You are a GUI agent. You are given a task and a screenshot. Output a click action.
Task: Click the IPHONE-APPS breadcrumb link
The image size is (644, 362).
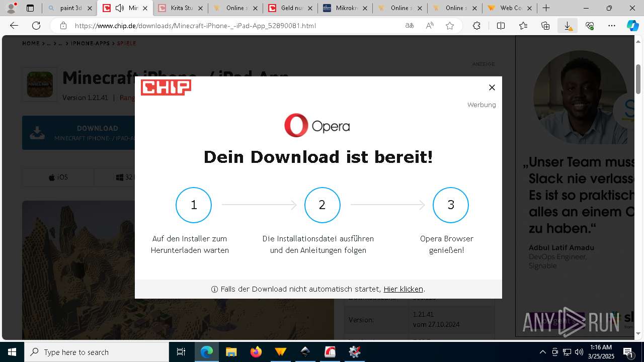[90, 44]
